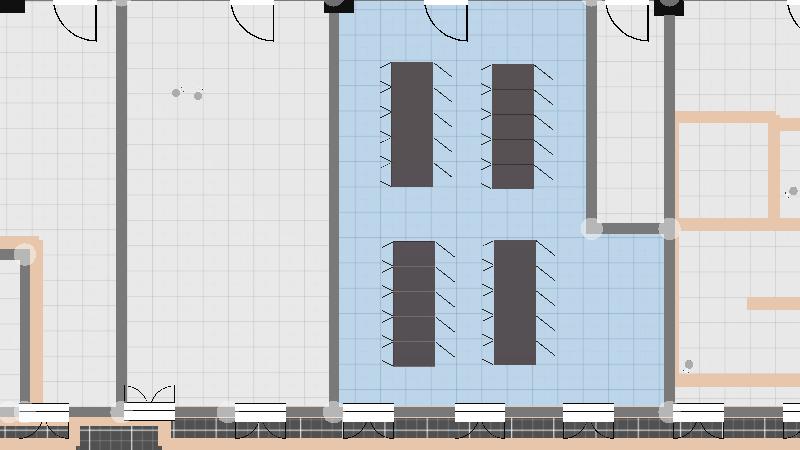The image size is (800, 450).
Task: Click the door at the top of the narrow room right of the blue room
Action: 628,20
